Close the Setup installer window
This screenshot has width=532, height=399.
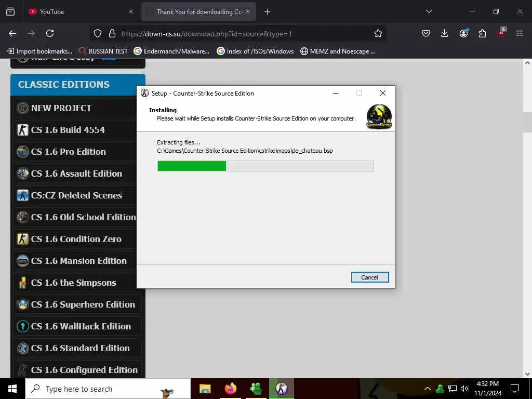(x=383, y=93)
